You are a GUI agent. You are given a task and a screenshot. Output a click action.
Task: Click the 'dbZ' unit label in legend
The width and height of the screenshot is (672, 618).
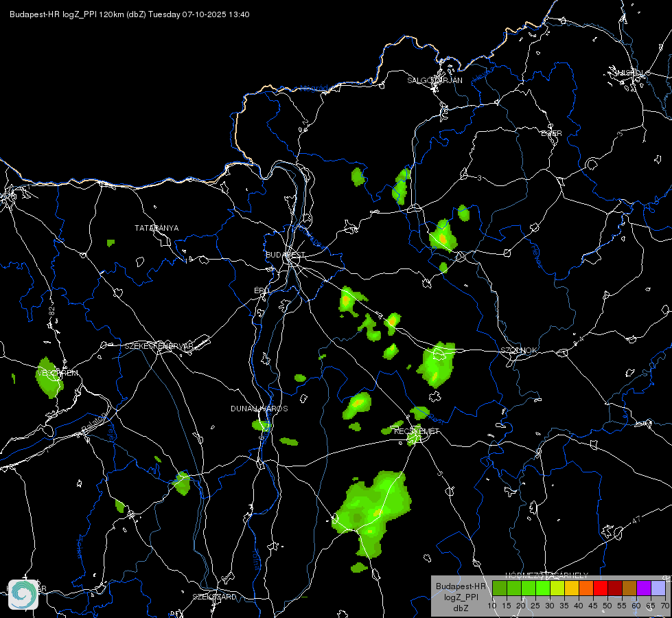pos(461,608)
